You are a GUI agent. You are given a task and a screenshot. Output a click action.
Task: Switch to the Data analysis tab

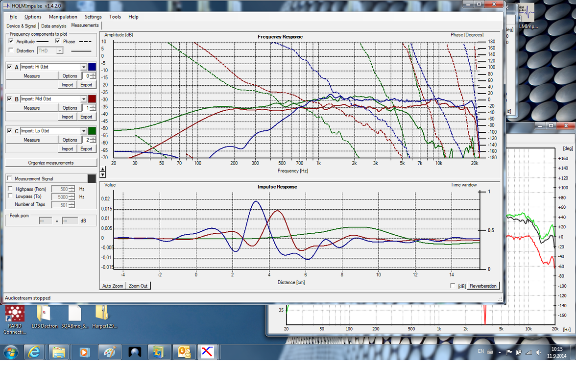click(x=54, y=25)
